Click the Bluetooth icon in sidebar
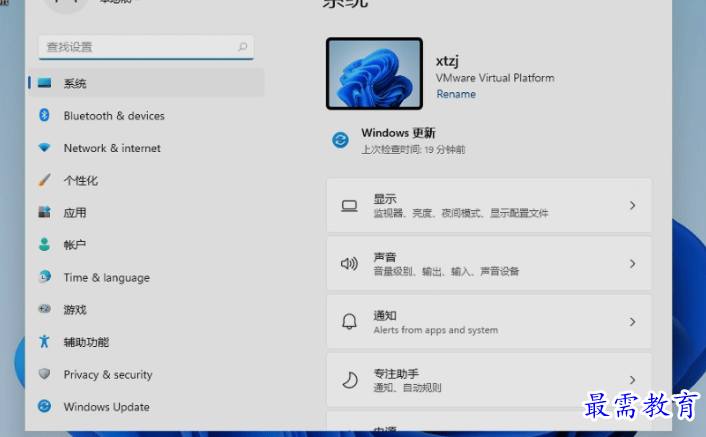 (44, 115)
